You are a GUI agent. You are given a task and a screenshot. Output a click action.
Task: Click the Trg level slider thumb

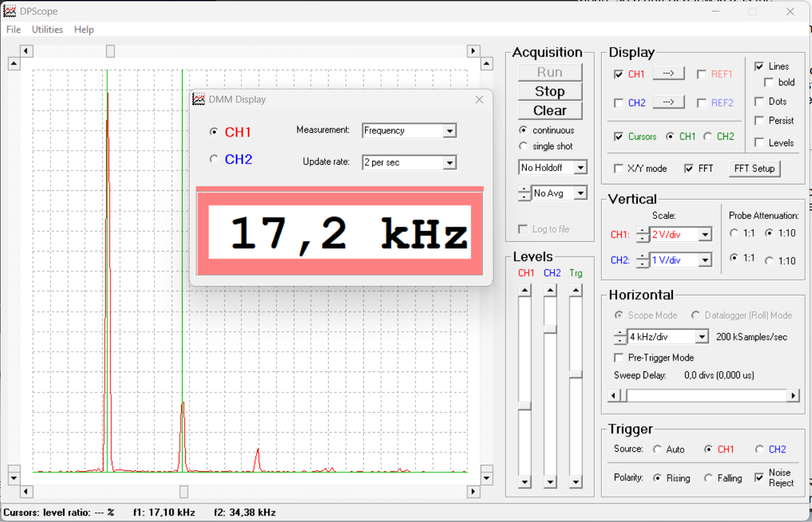tap(576, 374)
